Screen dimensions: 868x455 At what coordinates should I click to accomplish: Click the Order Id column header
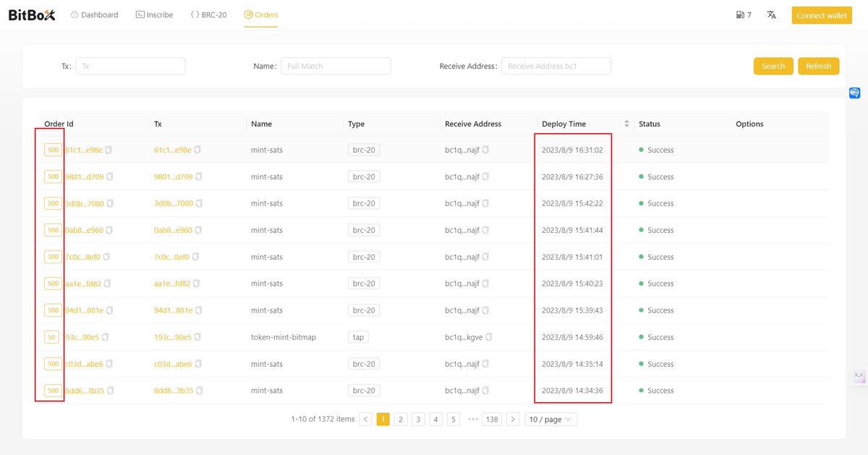[x=59, y=124]
